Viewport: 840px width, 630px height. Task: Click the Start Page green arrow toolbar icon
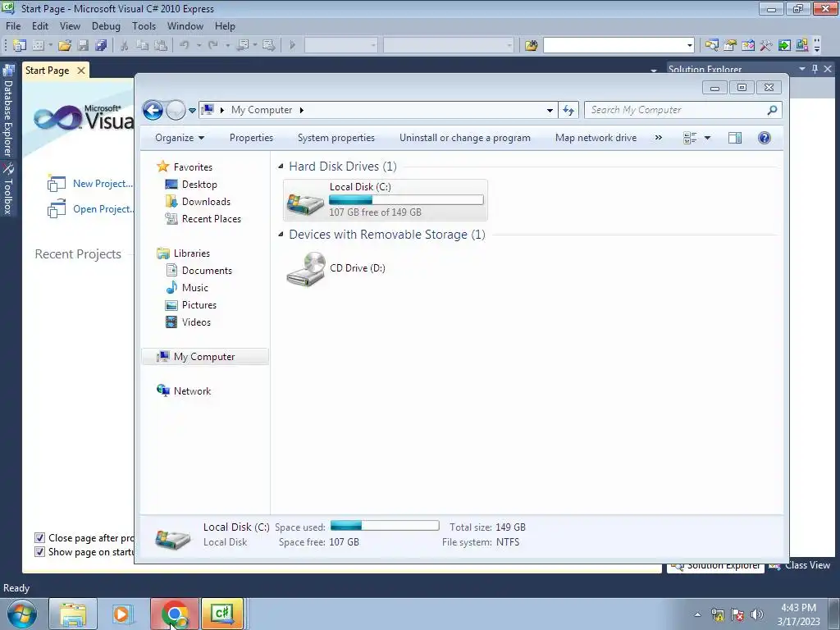tap(784, 46)
